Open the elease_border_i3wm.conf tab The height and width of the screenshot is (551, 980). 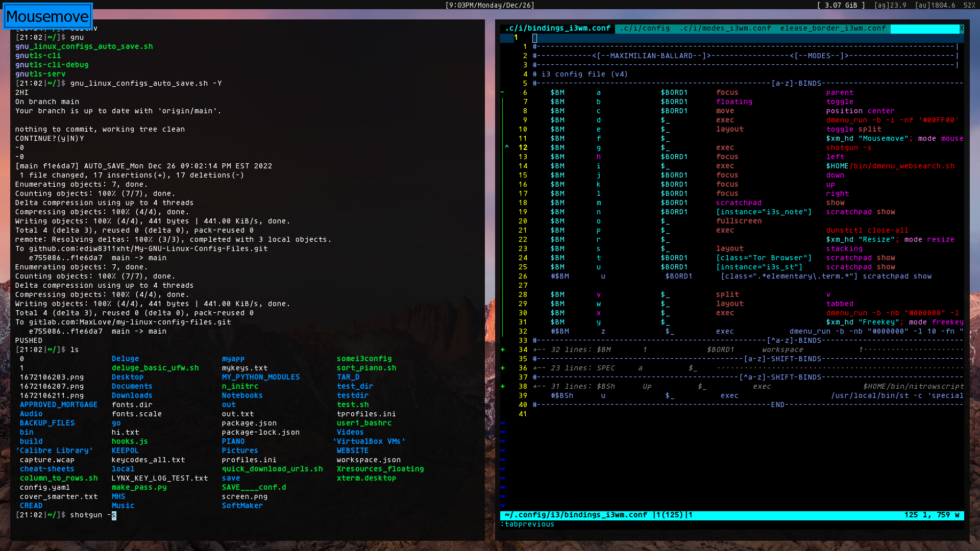(833, 29)
